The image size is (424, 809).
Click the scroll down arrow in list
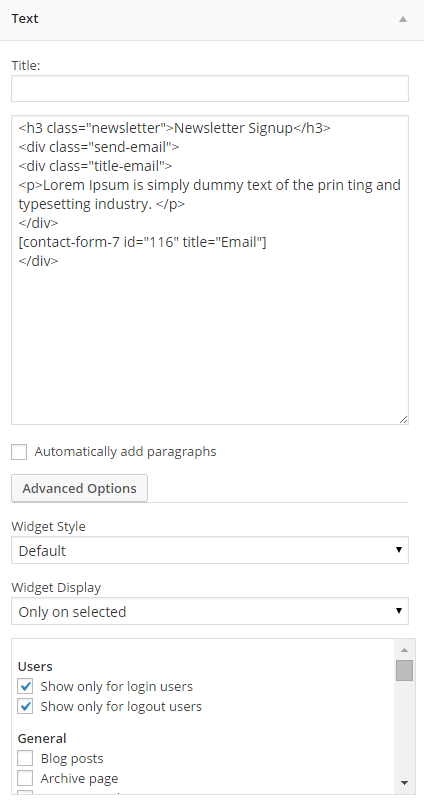[x=404, y=783]
